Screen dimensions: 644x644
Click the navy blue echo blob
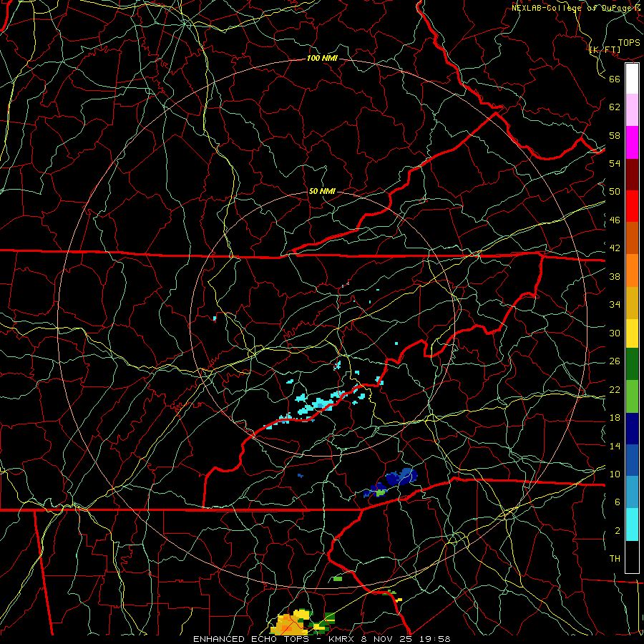pos(401,477)
